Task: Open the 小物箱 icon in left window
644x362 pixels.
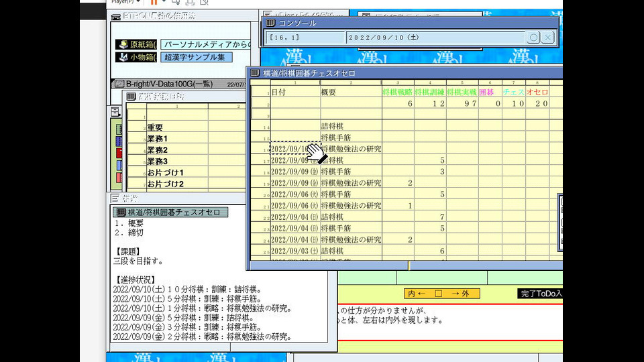Action: (136, 57)
